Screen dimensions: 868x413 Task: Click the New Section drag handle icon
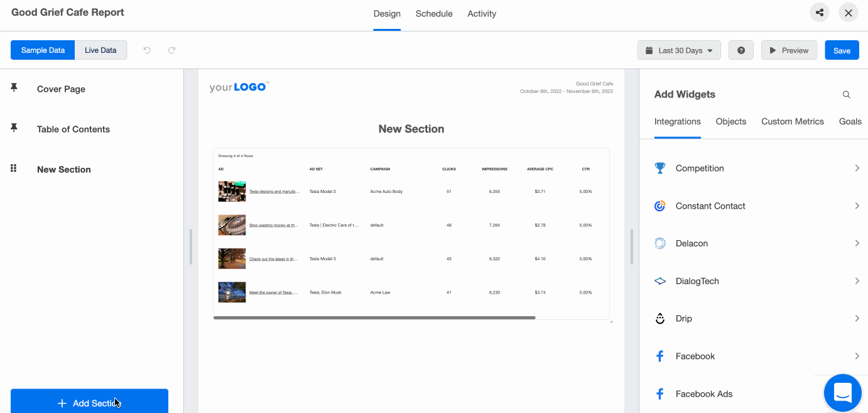click(14, 169)
